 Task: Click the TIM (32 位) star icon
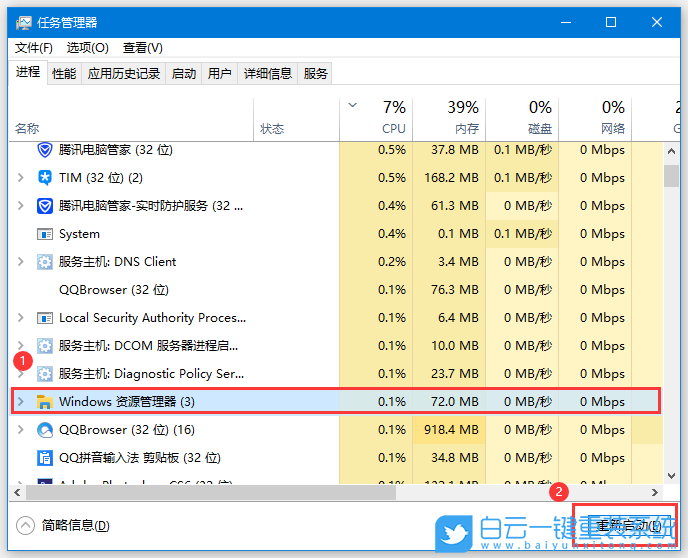44,178
